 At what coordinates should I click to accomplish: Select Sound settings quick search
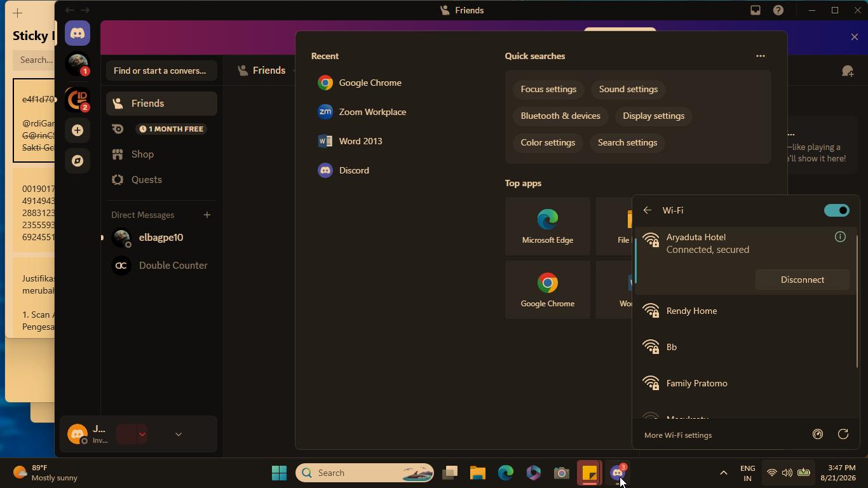(x=628, y=89)
